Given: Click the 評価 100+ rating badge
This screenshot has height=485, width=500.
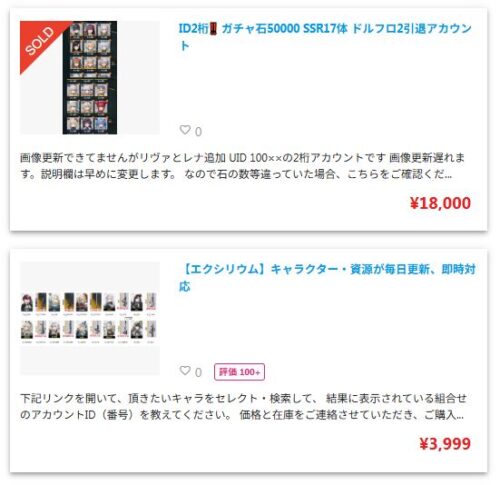Looking at the screenshot, I should click(x=239, y=372).
